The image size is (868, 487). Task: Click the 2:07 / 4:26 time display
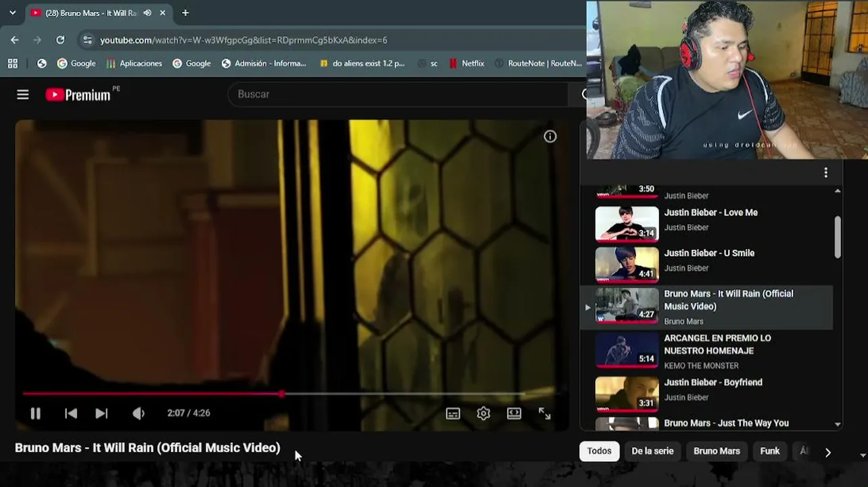pos(189,413)
